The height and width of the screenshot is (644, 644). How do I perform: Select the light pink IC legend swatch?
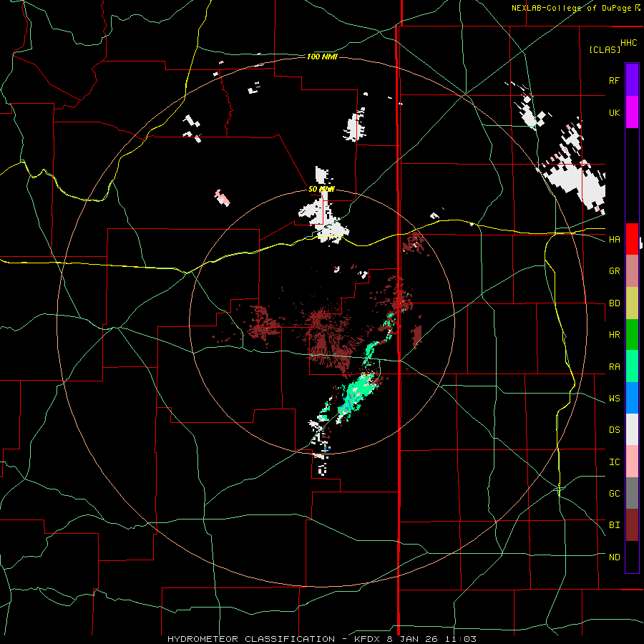tap(632, 462)
